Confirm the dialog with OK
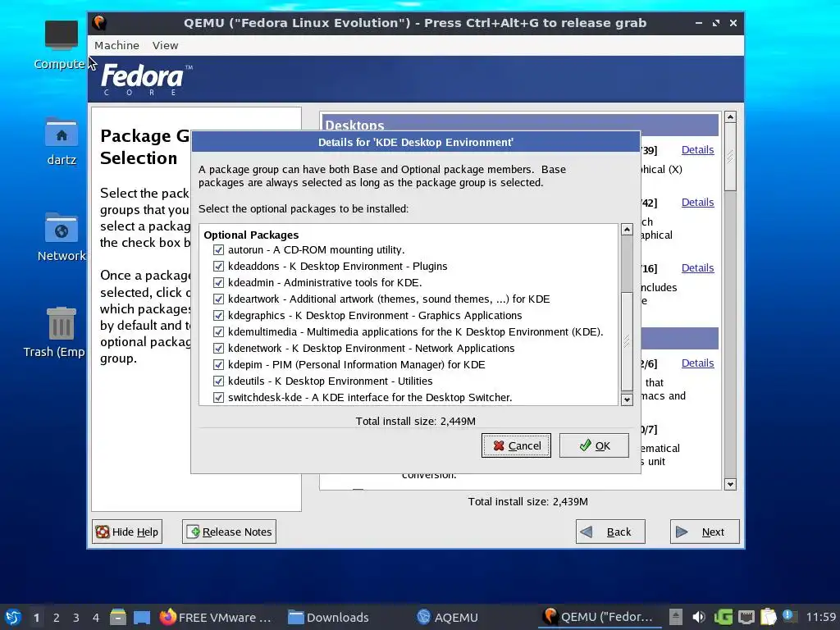 point(594,445)
